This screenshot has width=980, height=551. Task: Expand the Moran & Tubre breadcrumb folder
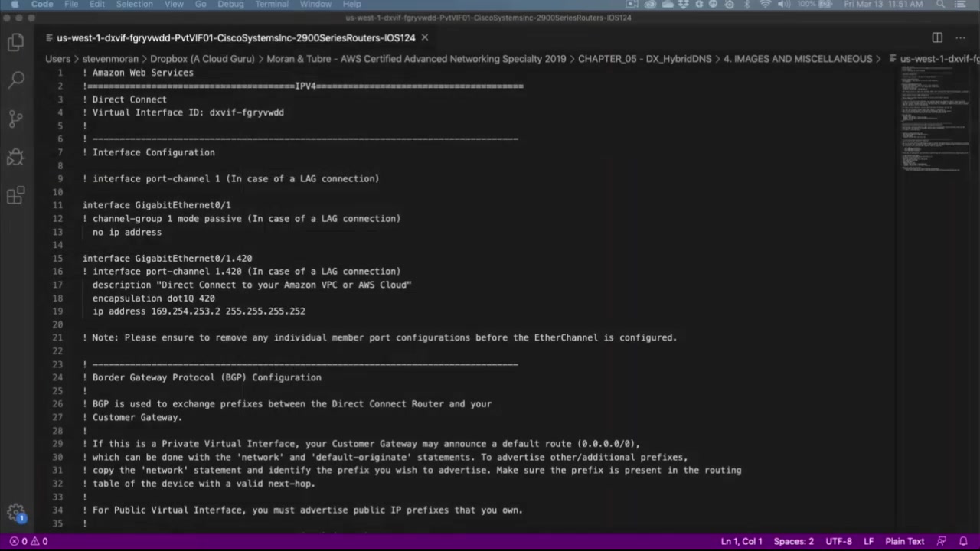pos(416,59)
